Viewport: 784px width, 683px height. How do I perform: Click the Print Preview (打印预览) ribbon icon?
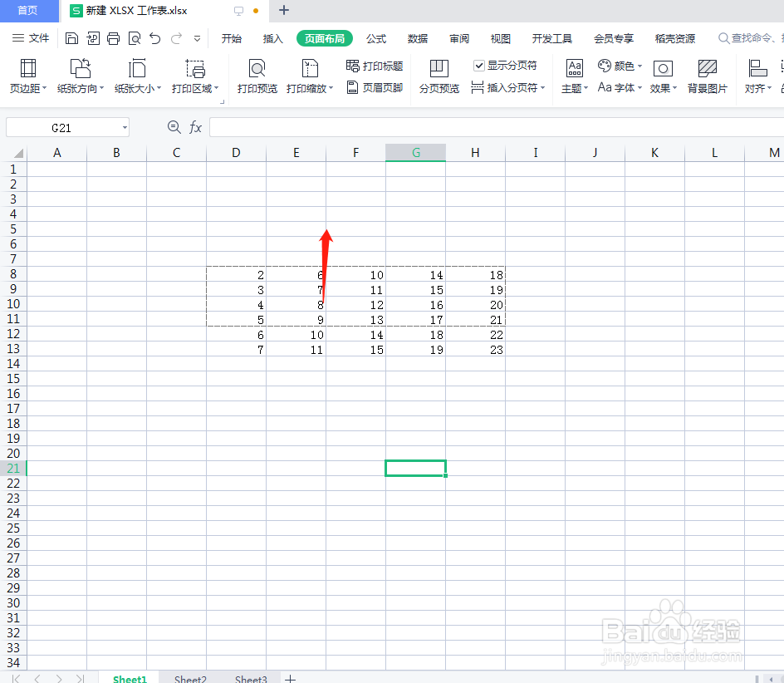pyautogui.click(x=257, y=76)
